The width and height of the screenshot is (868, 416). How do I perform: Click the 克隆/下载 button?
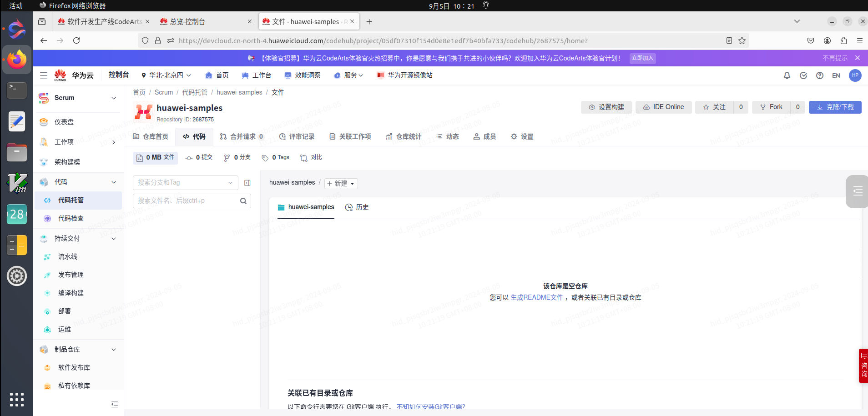[835, 107]
